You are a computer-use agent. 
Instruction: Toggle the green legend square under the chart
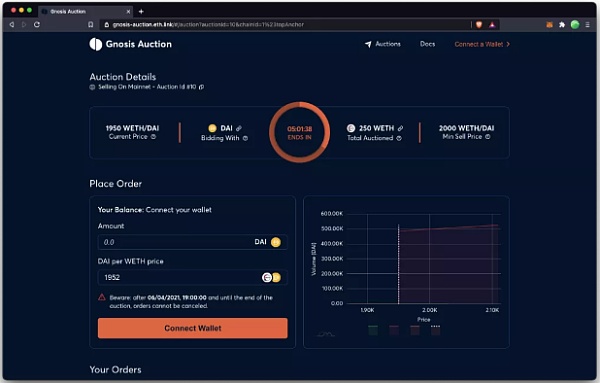[373, 330]
